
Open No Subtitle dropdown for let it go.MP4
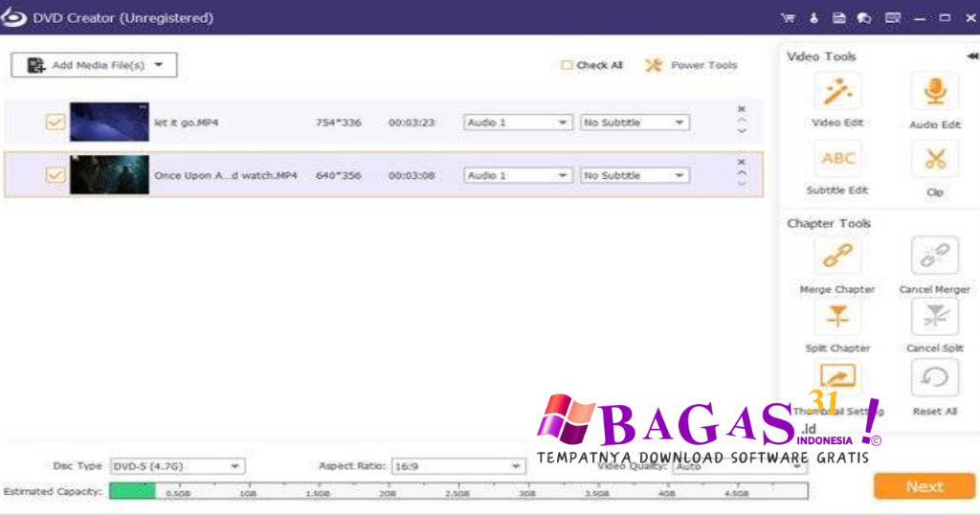click(x=635, y=123)
